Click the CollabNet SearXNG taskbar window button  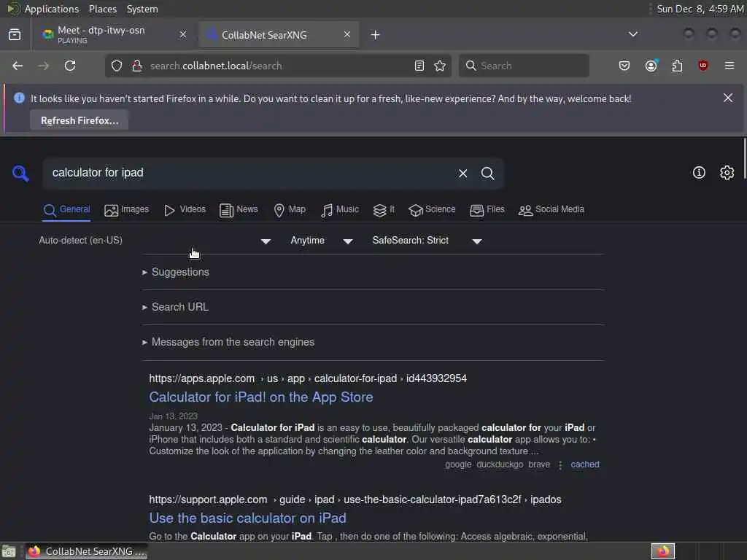[86, 551]
